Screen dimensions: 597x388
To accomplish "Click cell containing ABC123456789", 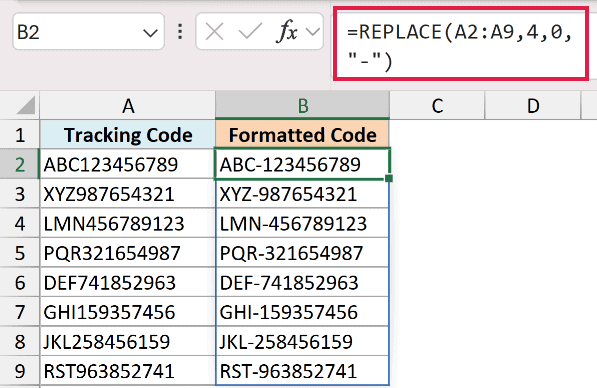I will (128, 164).
